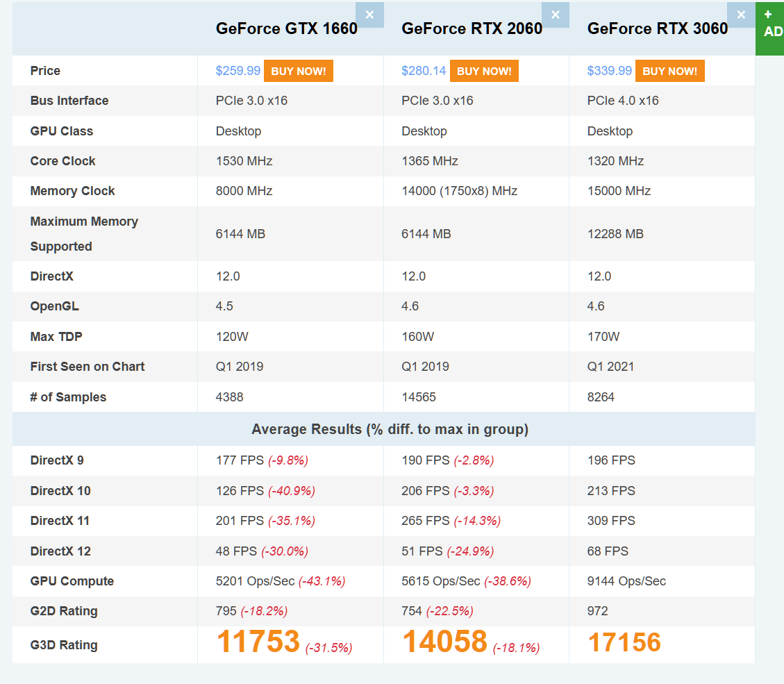Click the 17156 G3D Rating score
Image resolution: width=784 pixels, height=684 pixels.
pos(624,642)
